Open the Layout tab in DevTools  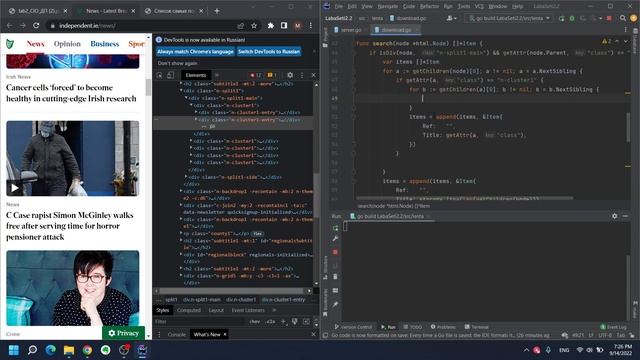[216, 310]
